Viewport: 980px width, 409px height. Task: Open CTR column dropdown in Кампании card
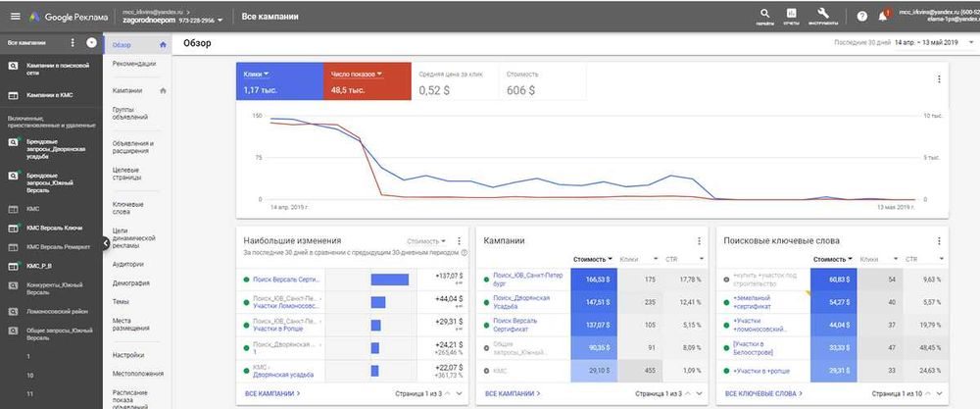click(684, 259)
